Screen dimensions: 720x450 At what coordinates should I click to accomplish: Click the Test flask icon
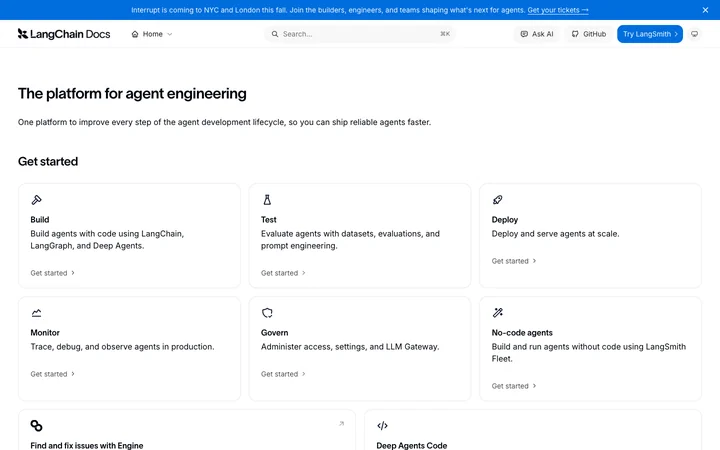267,200
